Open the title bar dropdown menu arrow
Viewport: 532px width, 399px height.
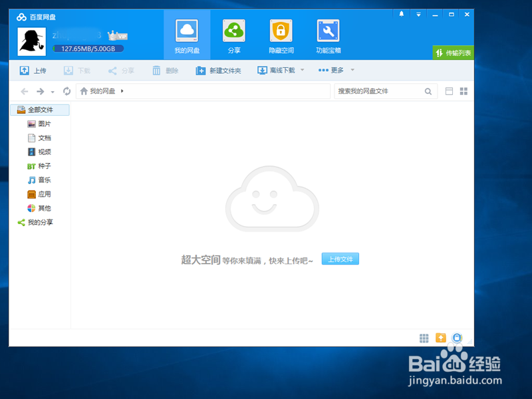[418, 14]
